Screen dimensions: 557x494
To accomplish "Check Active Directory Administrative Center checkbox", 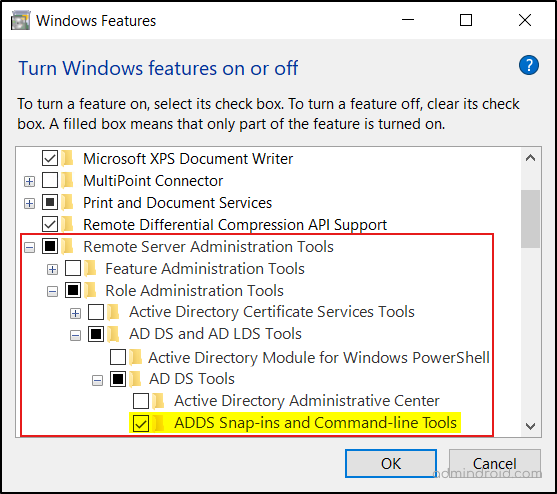I will 141,401.
